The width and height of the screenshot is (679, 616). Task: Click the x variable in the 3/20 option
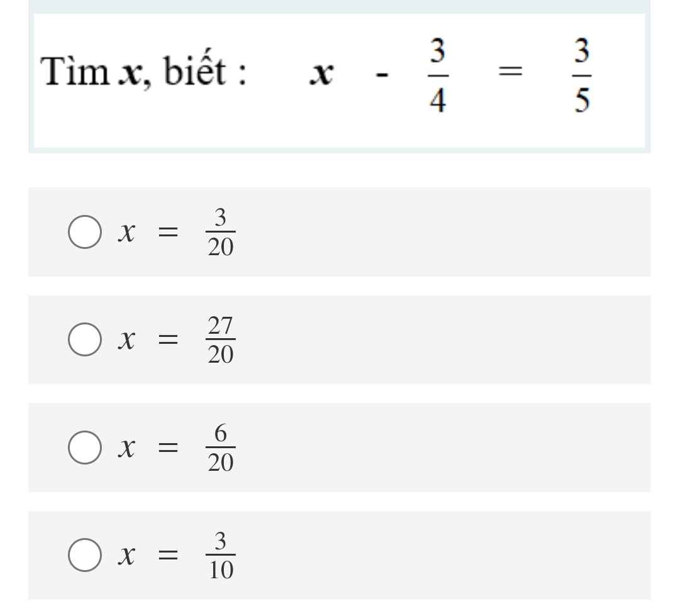click(x=128, y=234)
